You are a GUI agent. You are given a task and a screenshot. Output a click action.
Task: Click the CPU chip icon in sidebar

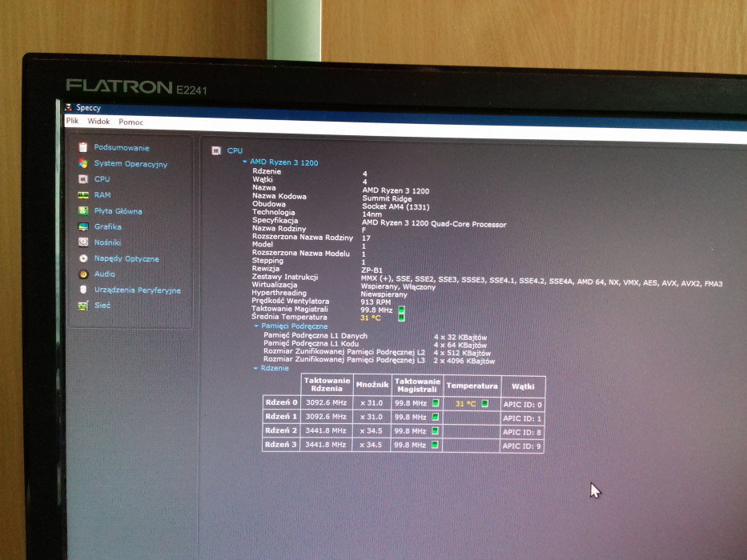click(83, 179)
